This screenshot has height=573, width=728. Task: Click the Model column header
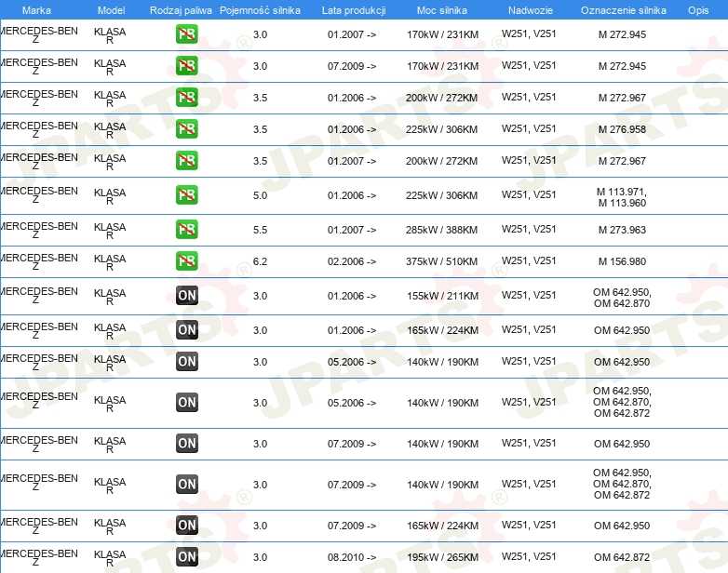point(111,10)
